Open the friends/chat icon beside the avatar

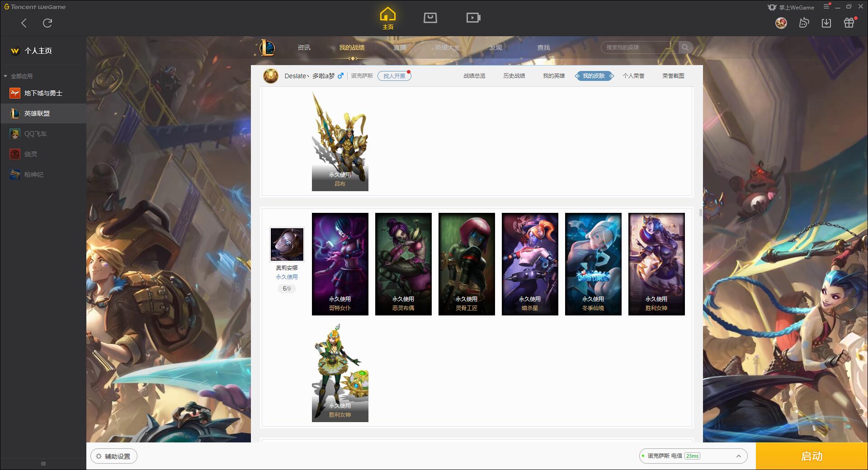click(804, 23)
